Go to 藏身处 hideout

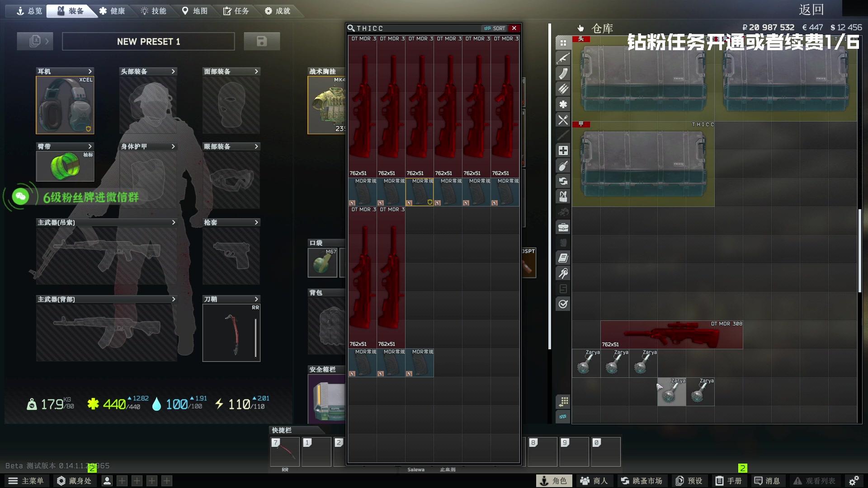pyautogui.click(x=74, y=481)
